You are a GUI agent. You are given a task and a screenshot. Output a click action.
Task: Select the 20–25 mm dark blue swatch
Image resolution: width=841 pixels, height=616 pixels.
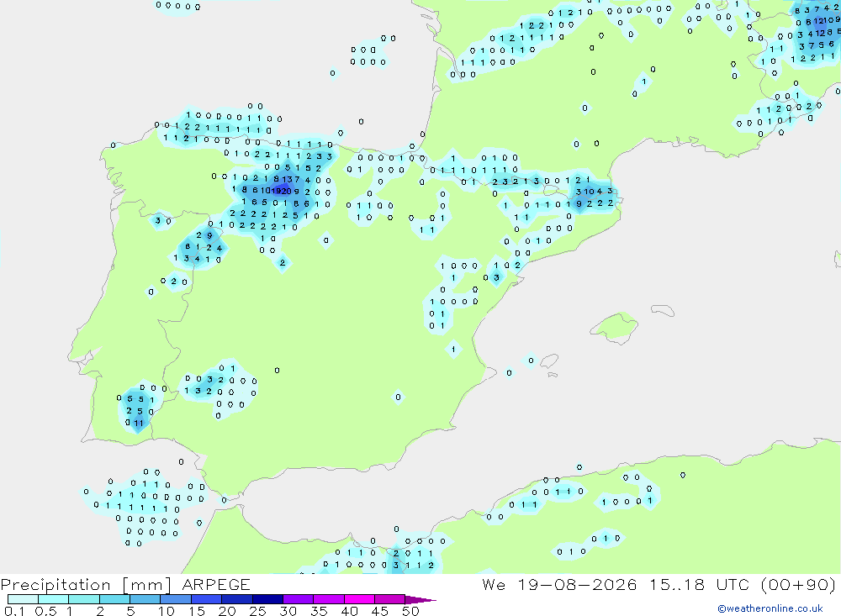(236, 599)
